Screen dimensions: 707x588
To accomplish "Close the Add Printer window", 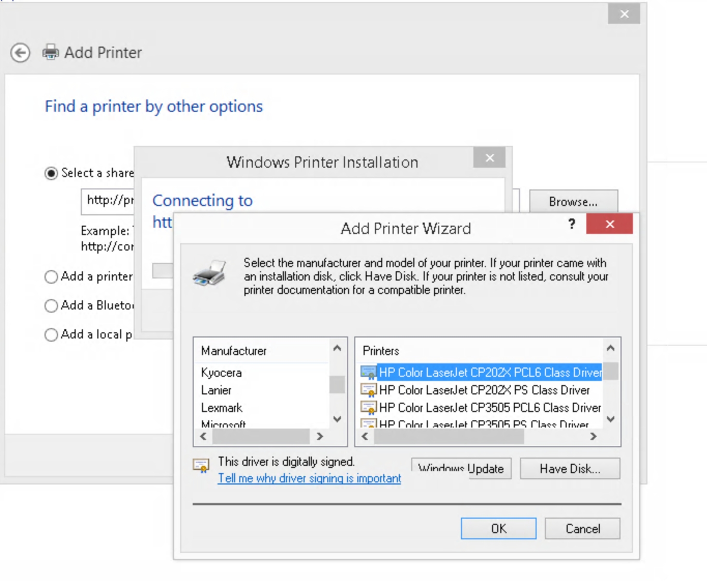I will 624,14.
